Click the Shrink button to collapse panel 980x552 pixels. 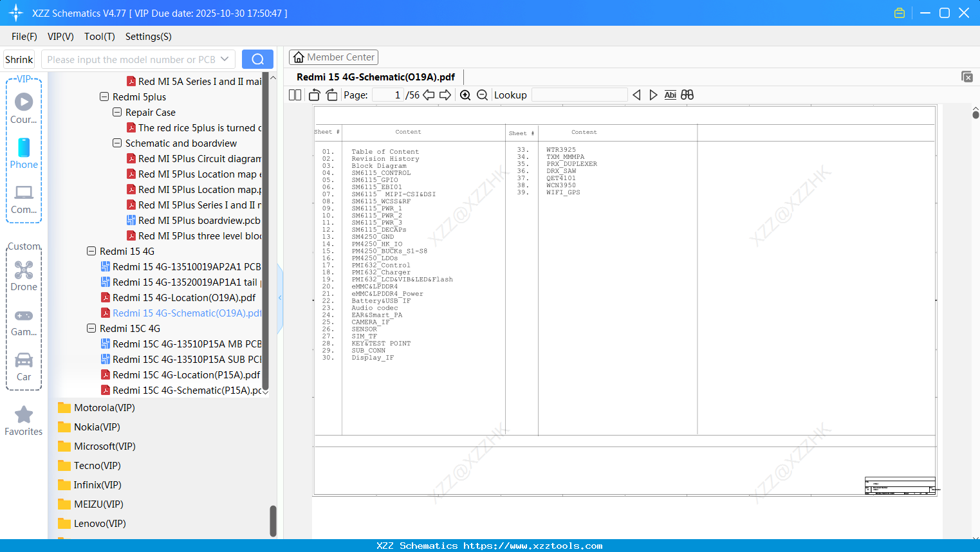(19, 59)
